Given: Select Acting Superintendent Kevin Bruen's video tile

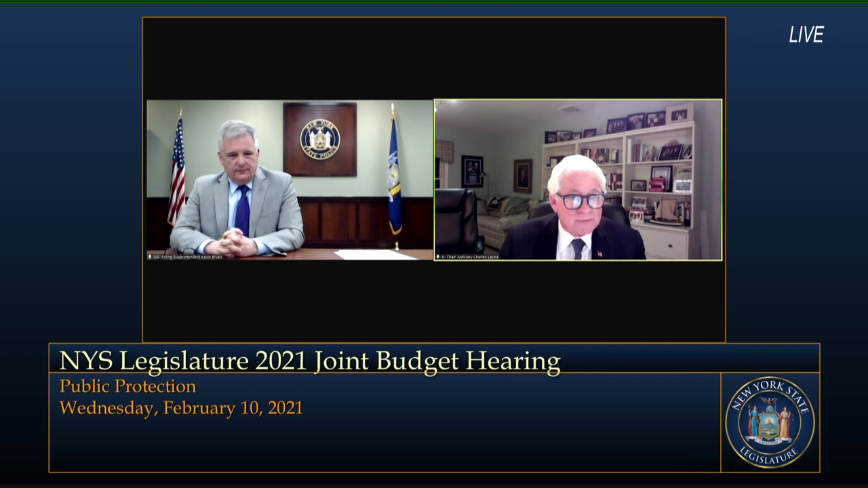Looking at the screenshot, I should coord(290,180).
